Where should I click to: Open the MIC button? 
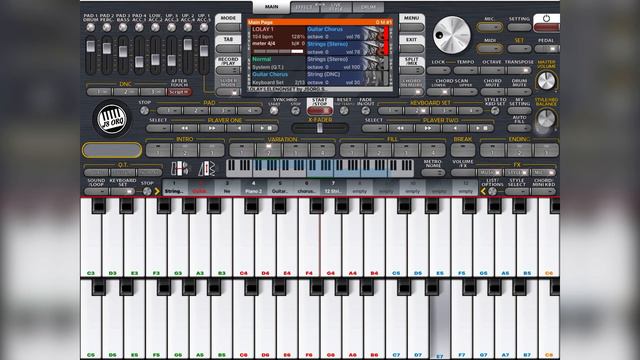pyautogui.click(x=489, y=27)
